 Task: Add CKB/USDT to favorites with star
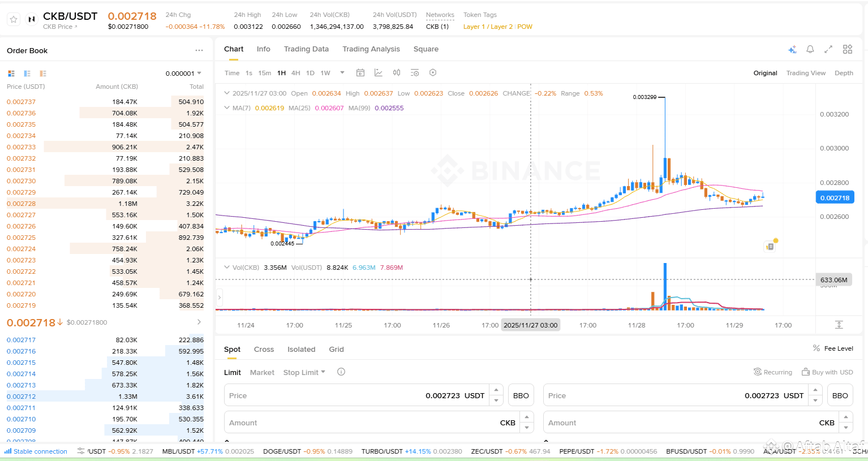point(14,19)
